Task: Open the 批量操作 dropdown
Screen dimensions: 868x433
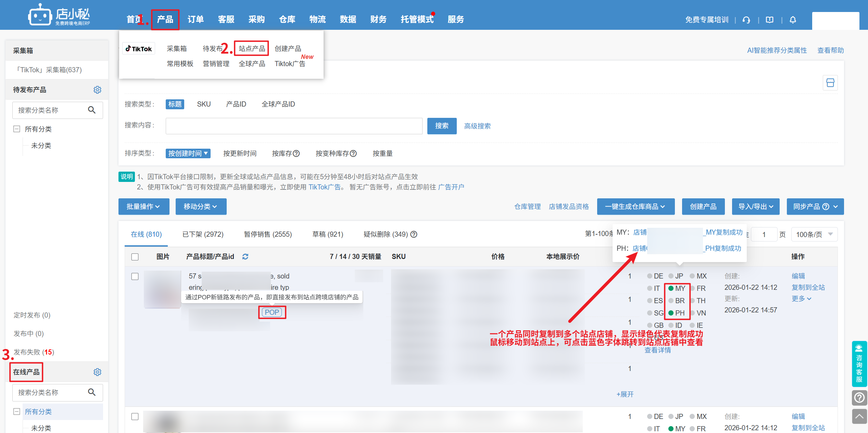Action: point(143,207)
